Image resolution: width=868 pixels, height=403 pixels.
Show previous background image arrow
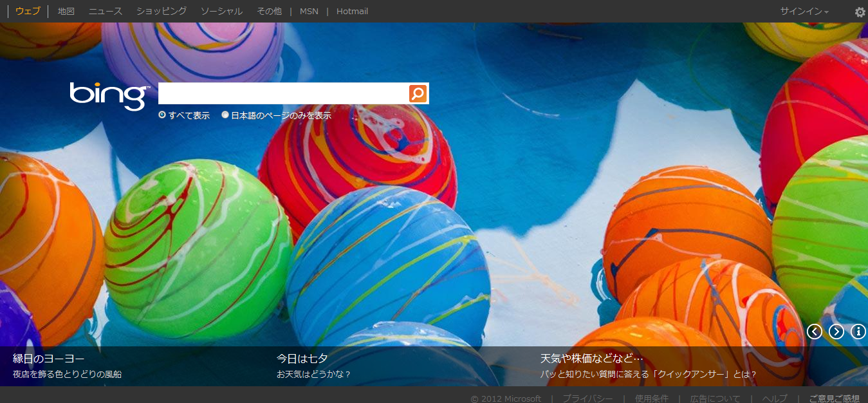[x=815, y=332]
